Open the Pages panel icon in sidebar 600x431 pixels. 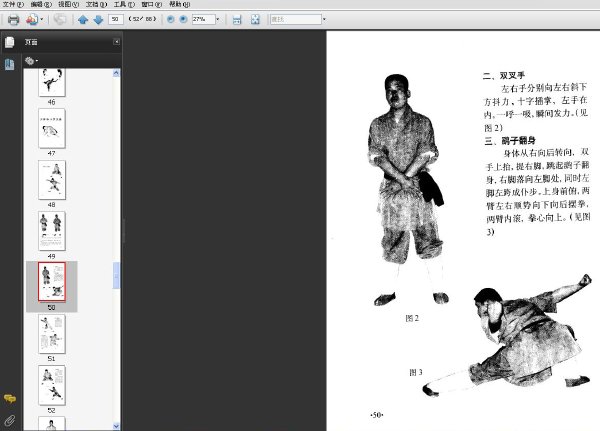10,42
